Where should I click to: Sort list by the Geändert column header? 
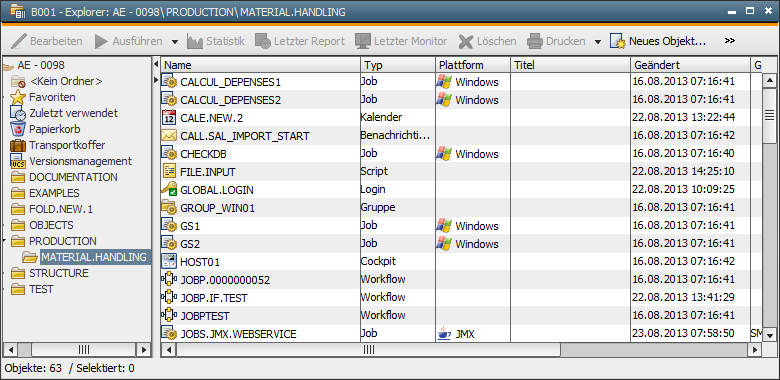[x=690, y=65]
